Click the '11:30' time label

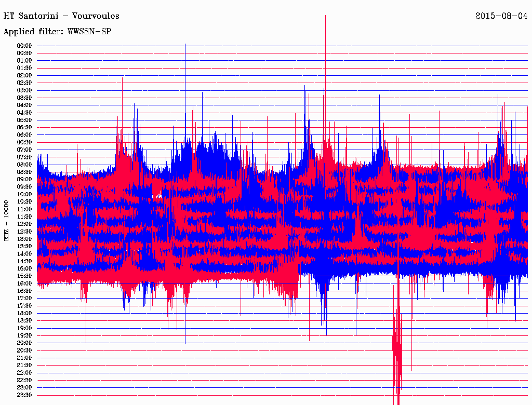[x=24, y=217]
